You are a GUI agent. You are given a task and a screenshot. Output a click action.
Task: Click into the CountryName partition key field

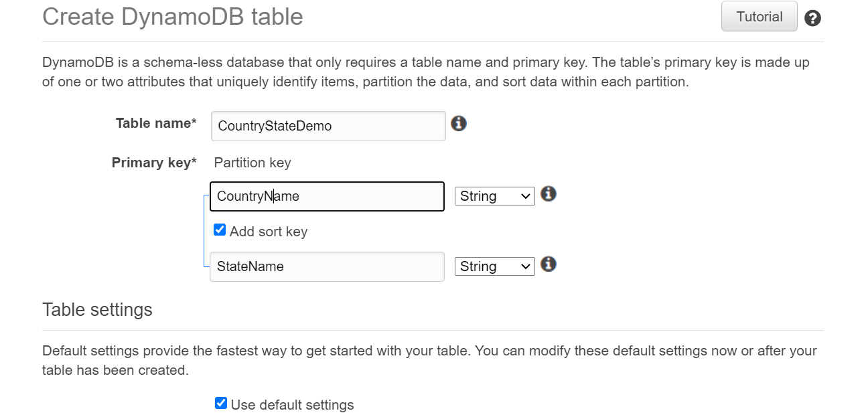pyautogui.click(x=327, y=197)
